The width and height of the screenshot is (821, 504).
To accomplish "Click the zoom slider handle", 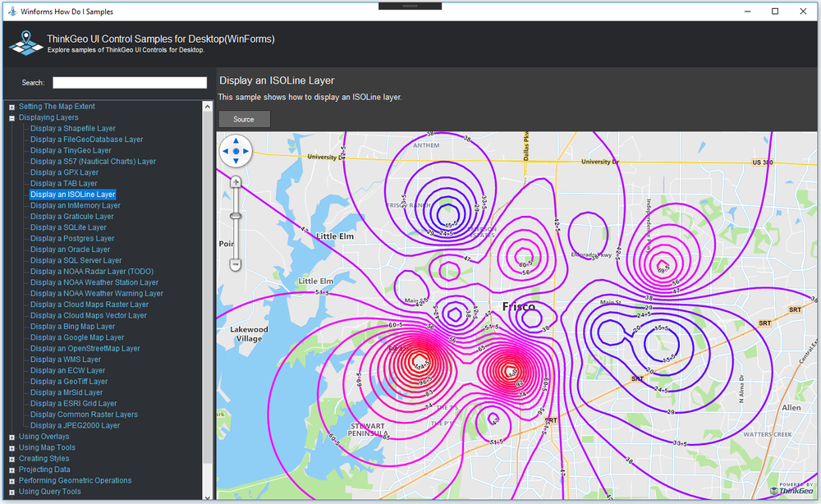I will click(236, 216).
